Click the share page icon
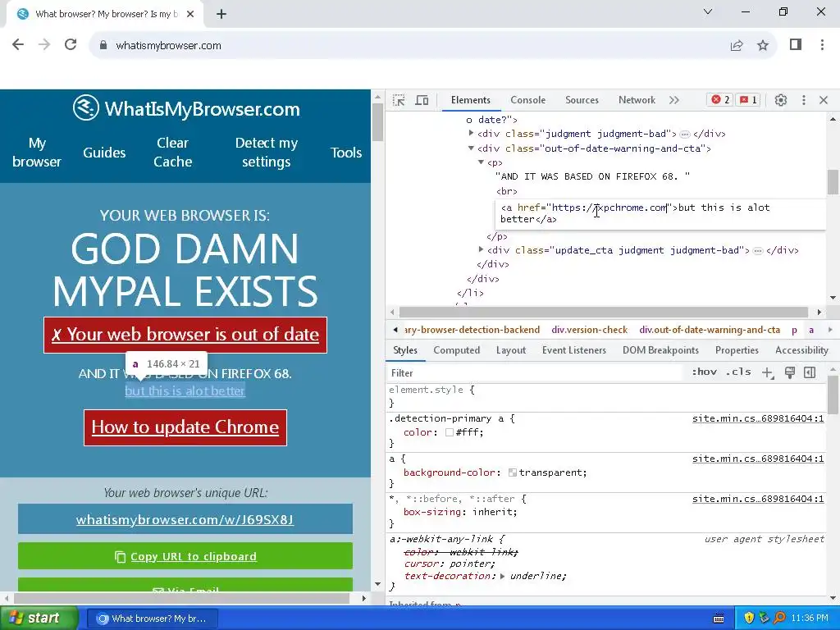This screenshot has height=630, width=840. pyautogui.click(x=737, y=46)
